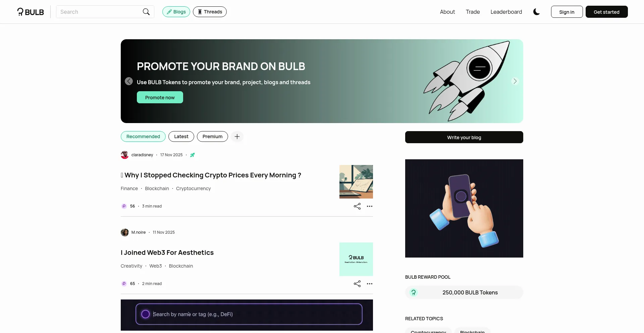Add a new feed category with plus
Image resolution: width=644 pixels, height=333 pixels.
pos(237,136)
